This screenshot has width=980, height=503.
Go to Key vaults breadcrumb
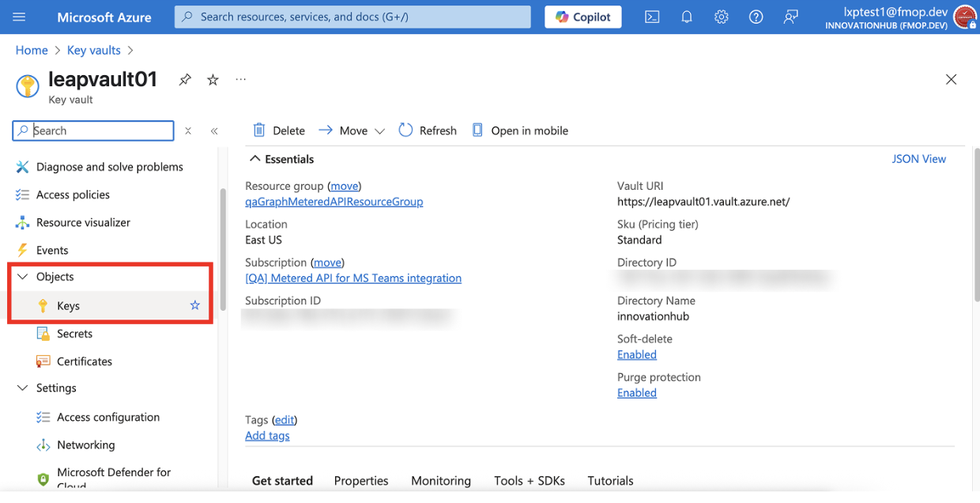[x=94, y=50]
